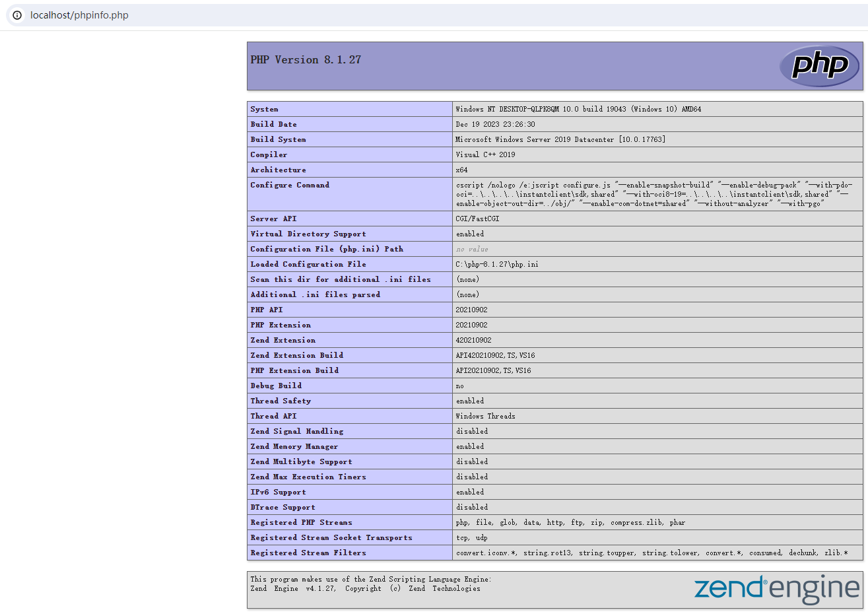Select the 'Visual C++ 2019' value

(485, 155)
